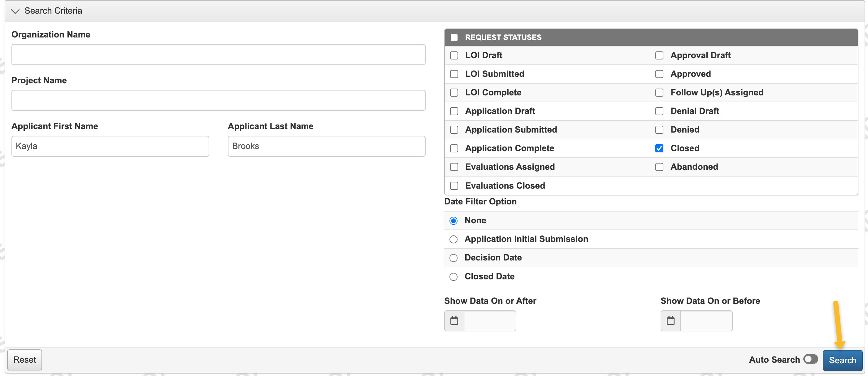Click the Applicant First Name field
Viewport: 868px width, 376px height.
pyautogui.click(x=110, y=146)
